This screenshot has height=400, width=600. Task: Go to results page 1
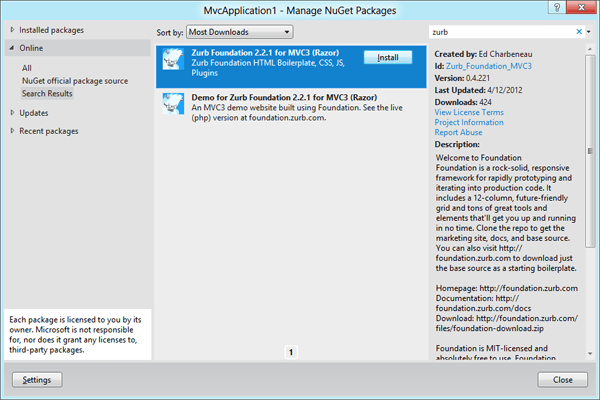pos(291,352)
